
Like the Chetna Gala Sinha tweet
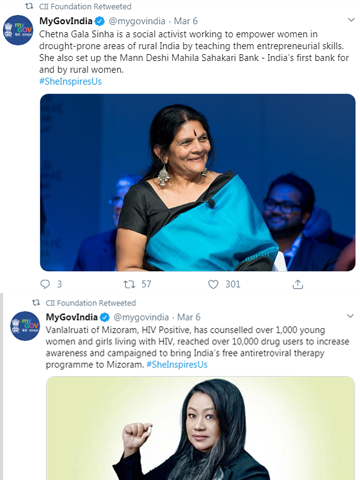pyautogui.click(x=213, y=284)
